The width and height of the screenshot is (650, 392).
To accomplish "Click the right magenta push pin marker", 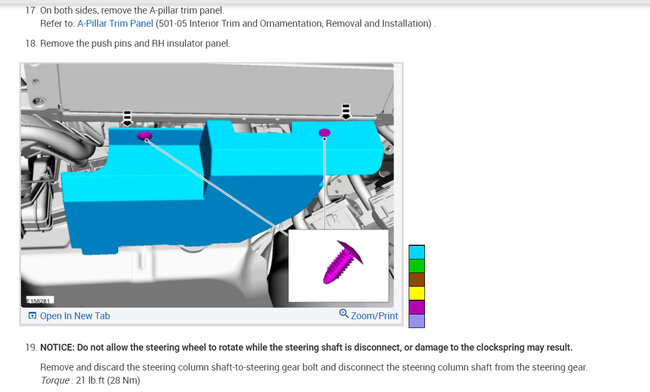I will pos(325,133).
